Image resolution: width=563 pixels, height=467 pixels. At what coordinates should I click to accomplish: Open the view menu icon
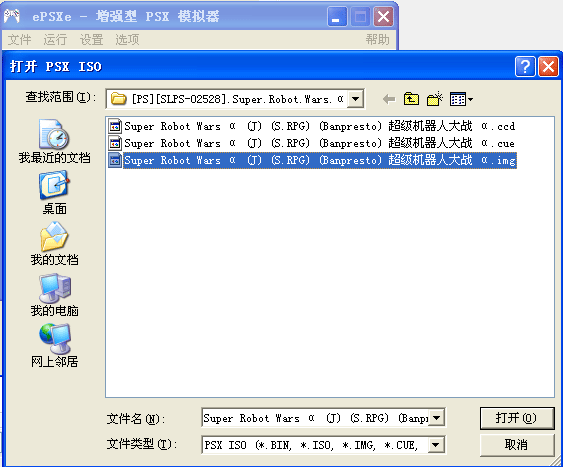(x=461, y=99)
